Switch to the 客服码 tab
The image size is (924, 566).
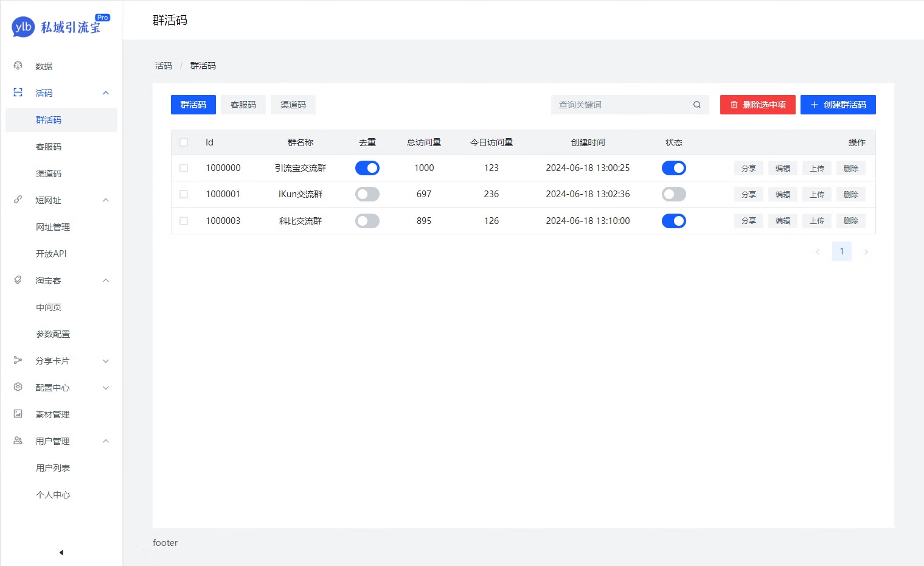click(x=243, y=105)
